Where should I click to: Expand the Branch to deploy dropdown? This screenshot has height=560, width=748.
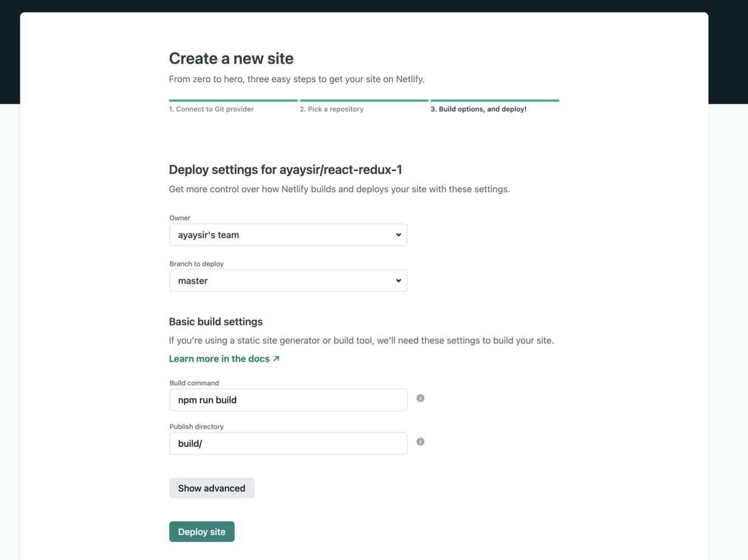coord(288,281)
